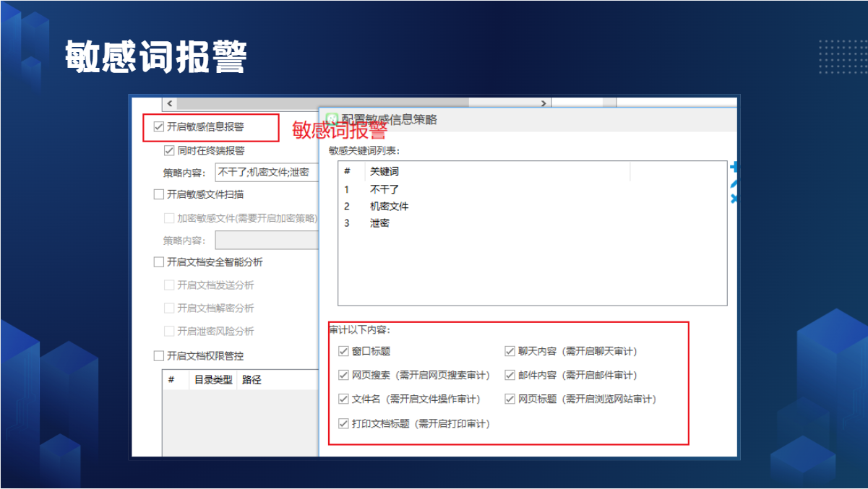Enable 开启文档权限管控 checkbox
Image resolution: width=868 pixels, height=489 pixels.
[x=159, y=356]
